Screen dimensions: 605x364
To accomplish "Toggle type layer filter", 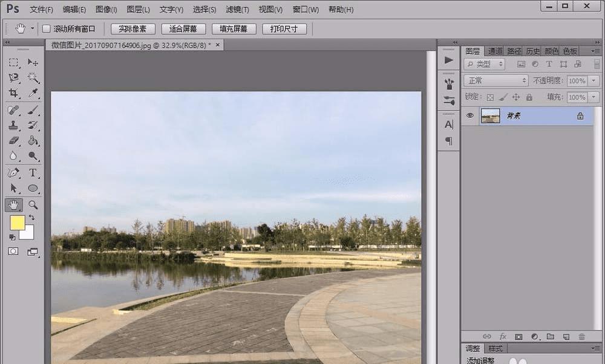I will (549, 64).
